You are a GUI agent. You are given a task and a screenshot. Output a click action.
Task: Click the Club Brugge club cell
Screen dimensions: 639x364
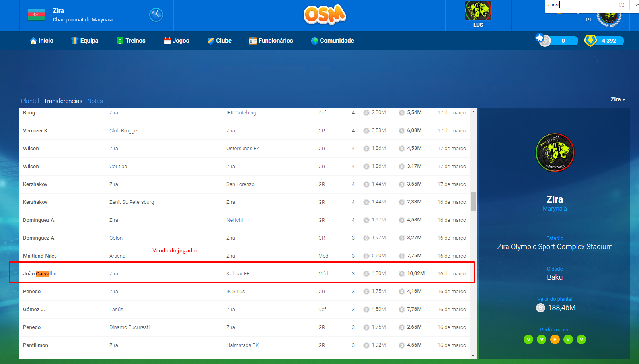pos(123,130)
